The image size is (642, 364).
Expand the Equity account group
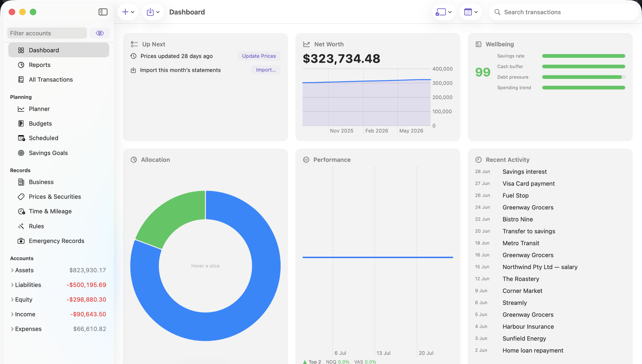[x=12, y=300]
